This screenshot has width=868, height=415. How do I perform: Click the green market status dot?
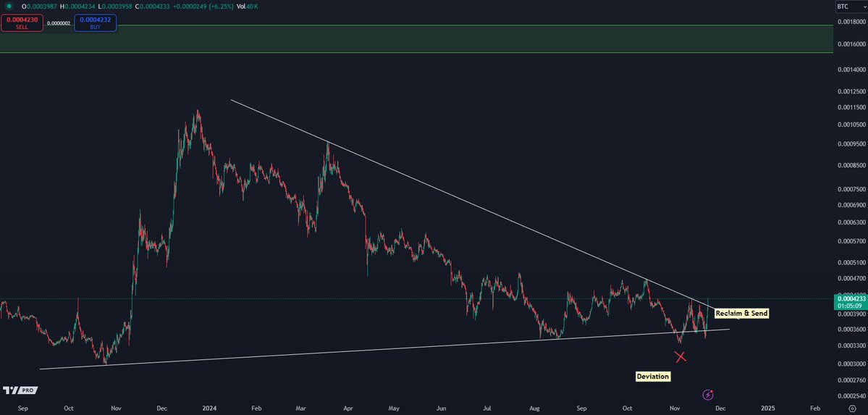pyautogui.click(x=8, y=6)
